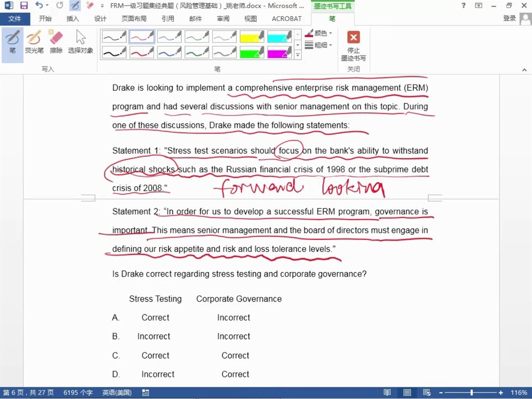The image size is (532, 399).
Task: Switch to the ACROBAT tab
Action: [287, 19]
